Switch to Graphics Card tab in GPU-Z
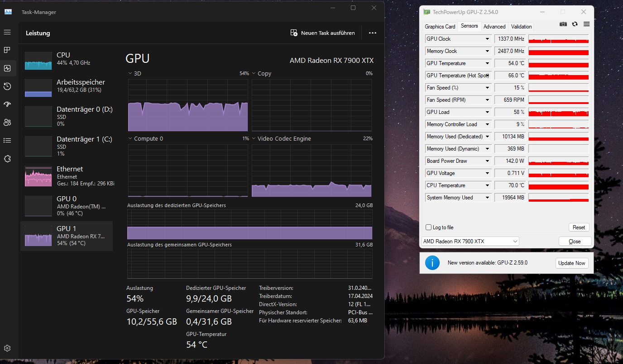623x364 pixels. point(440,27)
